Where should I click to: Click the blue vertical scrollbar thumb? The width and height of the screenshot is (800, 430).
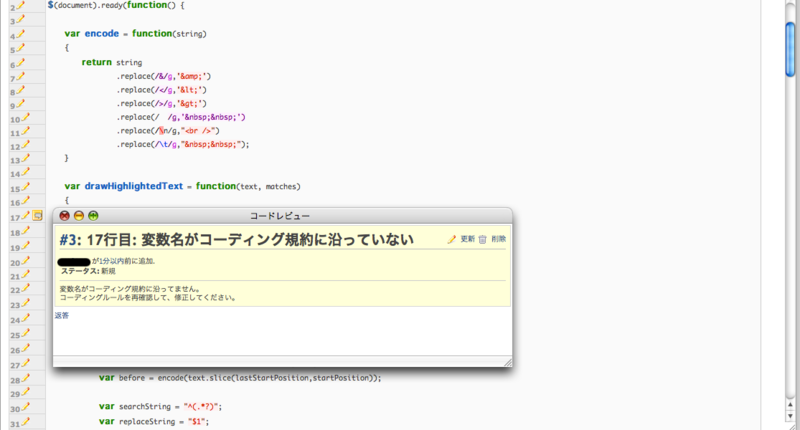tap(790, 49)
